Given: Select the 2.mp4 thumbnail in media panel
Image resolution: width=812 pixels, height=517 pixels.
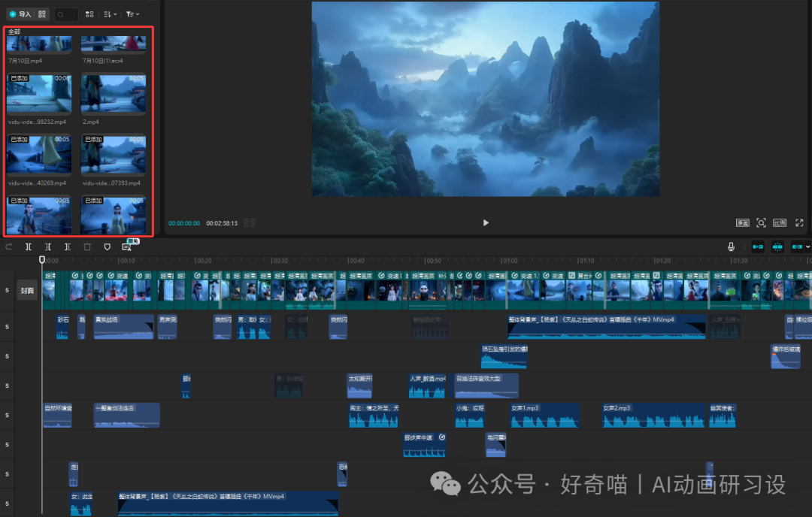Looking at the screenshot, I should [113, 93].
